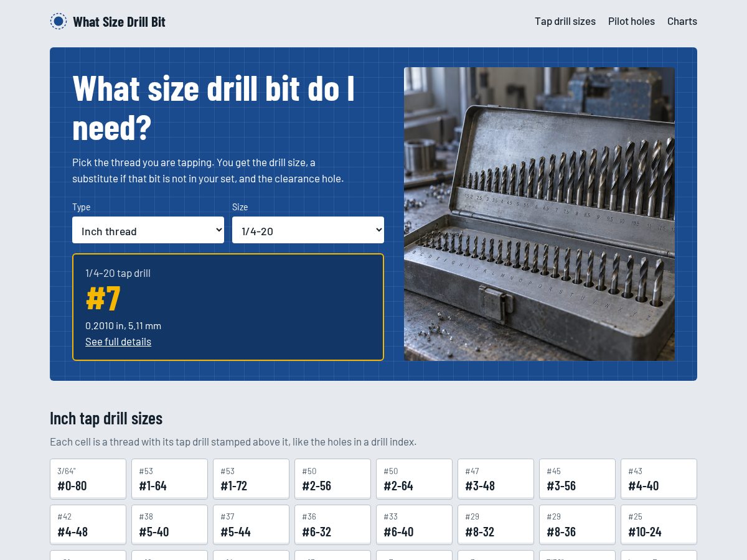
Task: Navigate to Charts
Action: (682, 21)
